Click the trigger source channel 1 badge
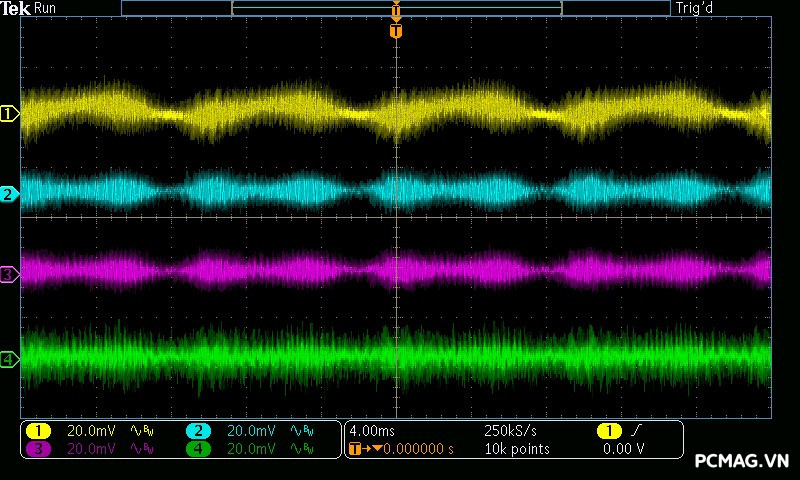Viewport: 800px width, 480px height. click(608, 431)
